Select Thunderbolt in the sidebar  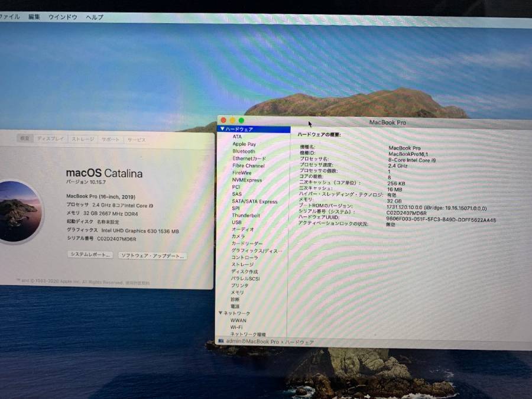coord(246,215)
